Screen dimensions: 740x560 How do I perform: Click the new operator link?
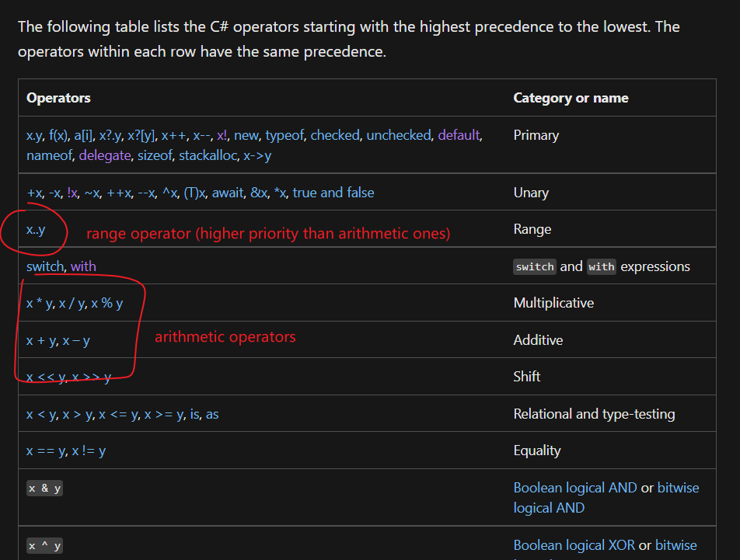coord(246,136)
